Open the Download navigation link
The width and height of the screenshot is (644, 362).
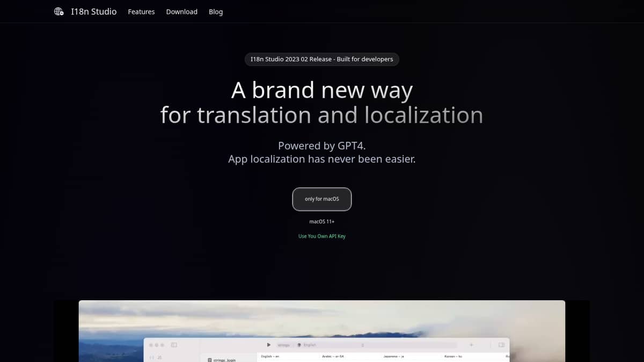click(181, 12)
